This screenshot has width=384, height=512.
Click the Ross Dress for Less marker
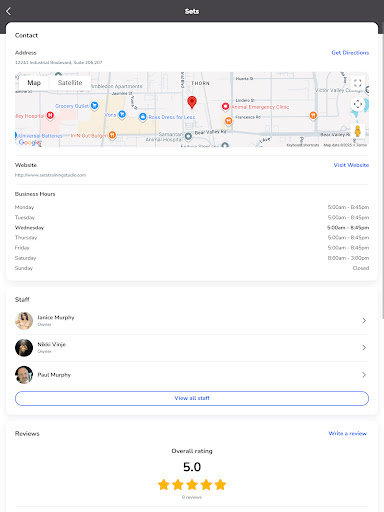(x=143, y=117)
